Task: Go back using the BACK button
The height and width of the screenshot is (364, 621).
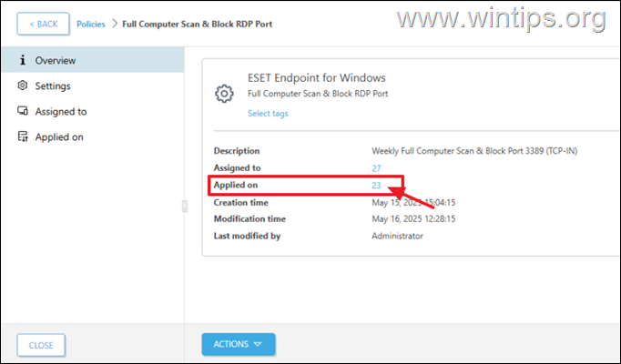Action: [43, 24]
